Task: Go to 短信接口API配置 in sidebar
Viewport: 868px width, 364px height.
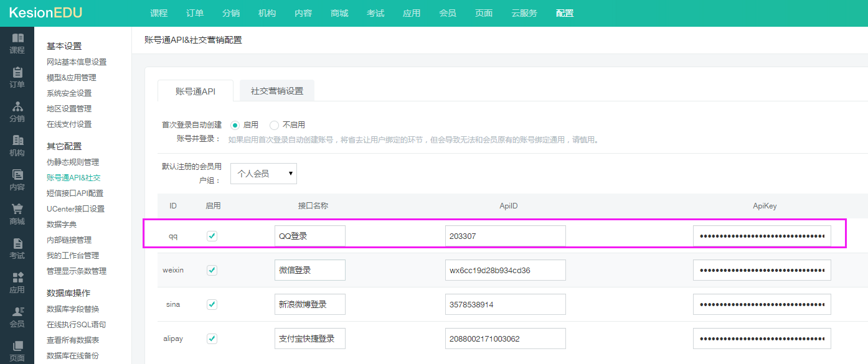Action: point(75,194)
